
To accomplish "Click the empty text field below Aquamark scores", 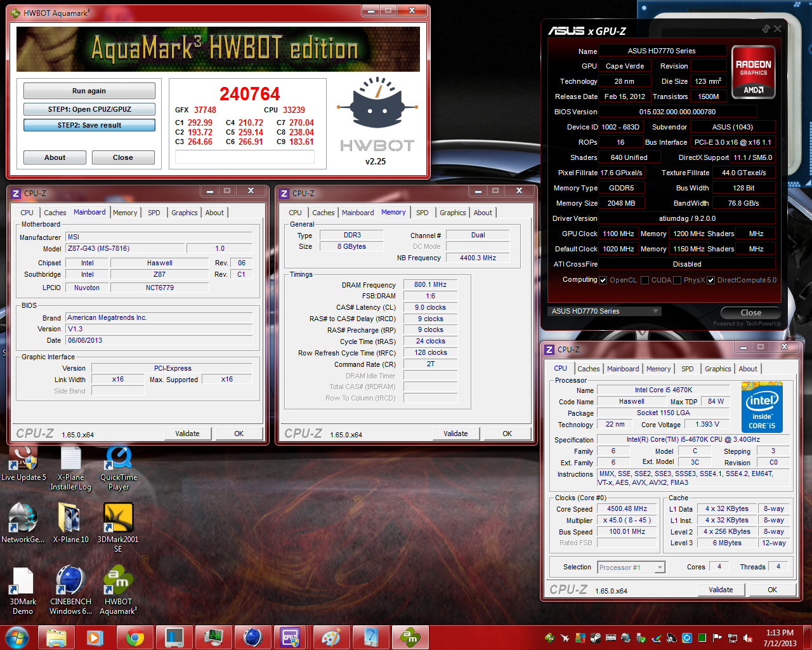I will (244, 157).
